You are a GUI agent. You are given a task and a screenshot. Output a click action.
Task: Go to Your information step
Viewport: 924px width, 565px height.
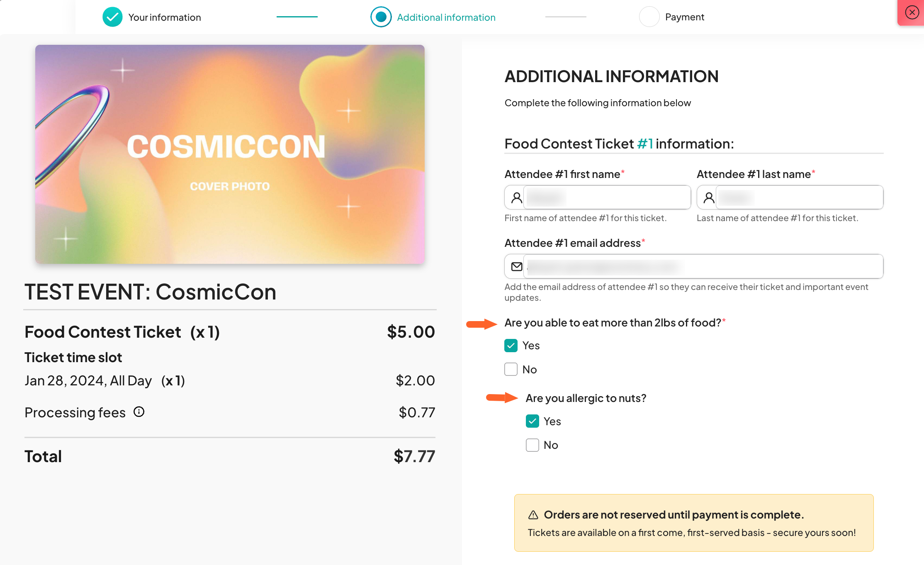(x=164, y=17)
